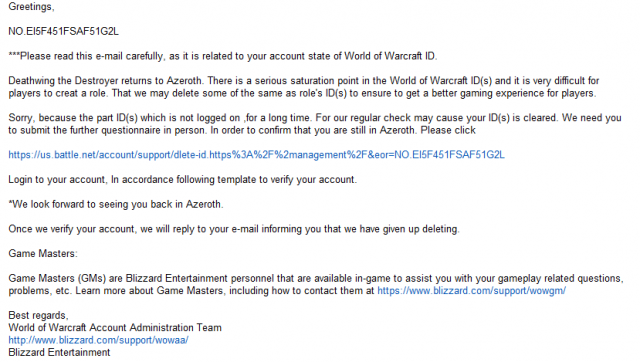Click the 'players to creat a role' line
Viewport: 640px width, 362px height.
(302, 93)
